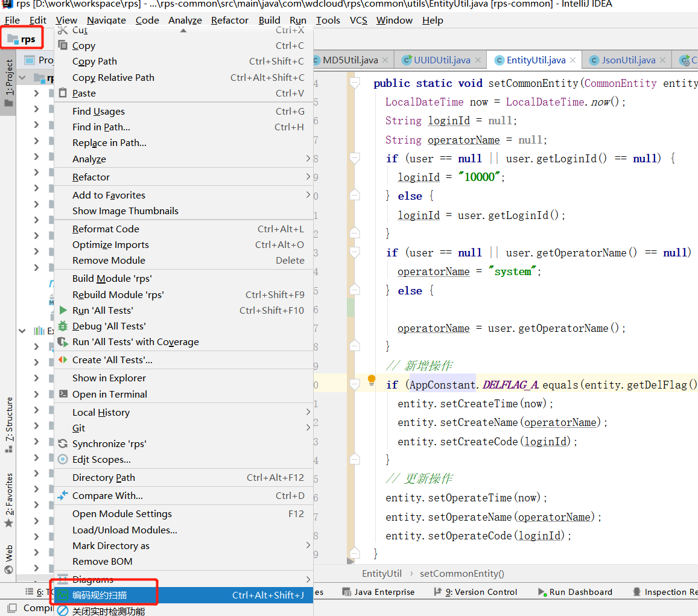The height and width of the screenshot is (616, 698).
Task: Open the 9: Version Control tool window
Action: click(480, 592)
